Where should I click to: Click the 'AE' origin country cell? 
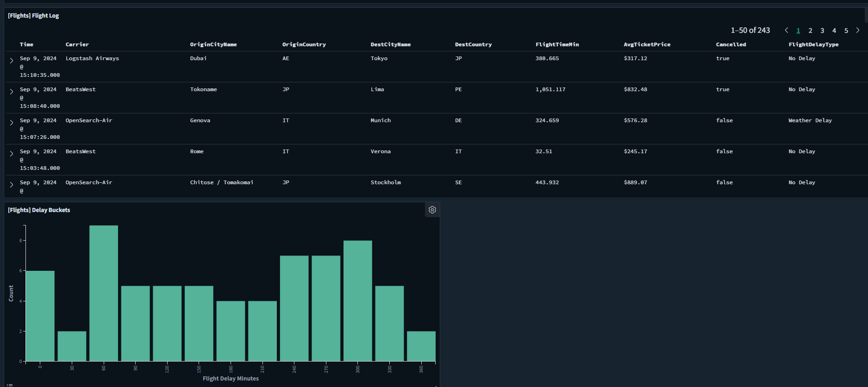286,58
